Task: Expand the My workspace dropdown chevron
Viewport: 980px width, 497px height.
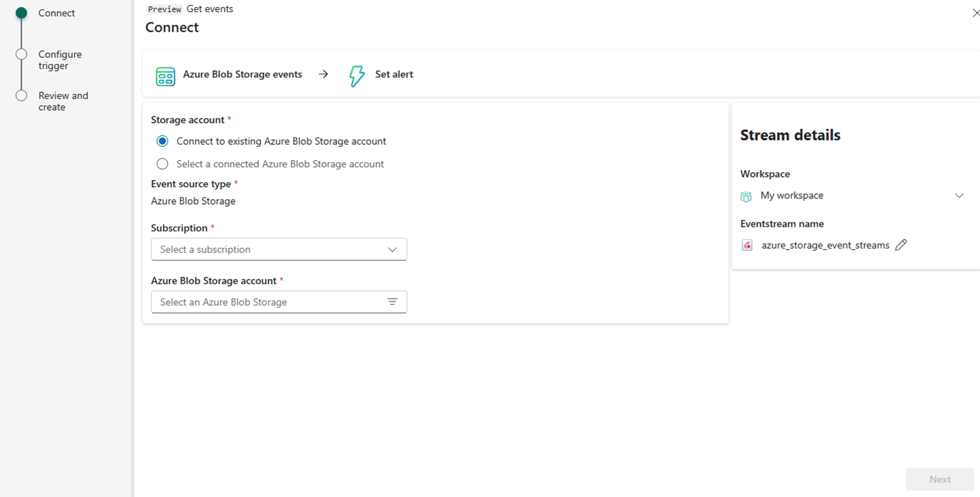Action: point(959,196)
